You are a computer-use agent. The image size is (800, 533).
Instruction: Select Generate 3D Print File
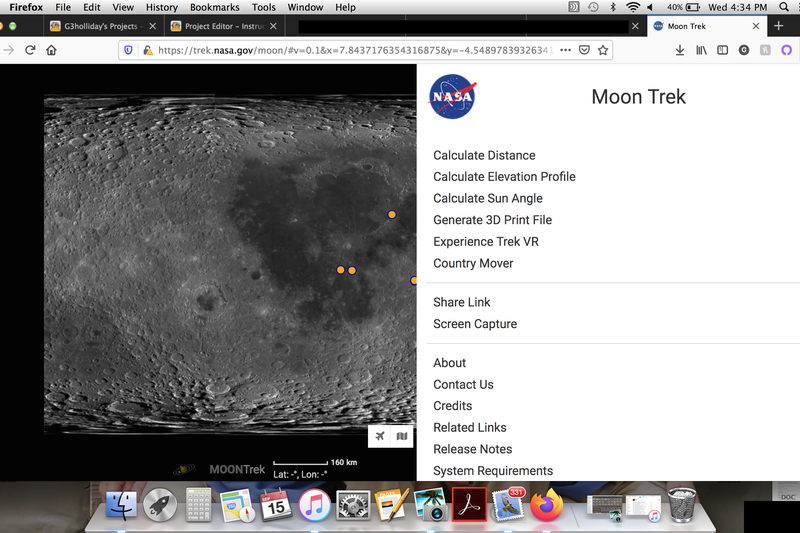pos(492,220)
